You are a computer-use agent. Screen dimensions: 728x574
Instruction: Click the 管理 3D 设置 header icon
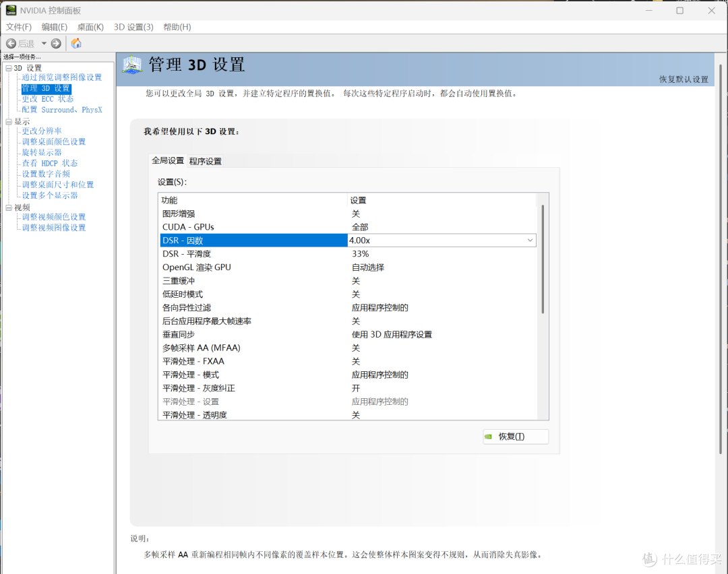(x=132, y=65)
